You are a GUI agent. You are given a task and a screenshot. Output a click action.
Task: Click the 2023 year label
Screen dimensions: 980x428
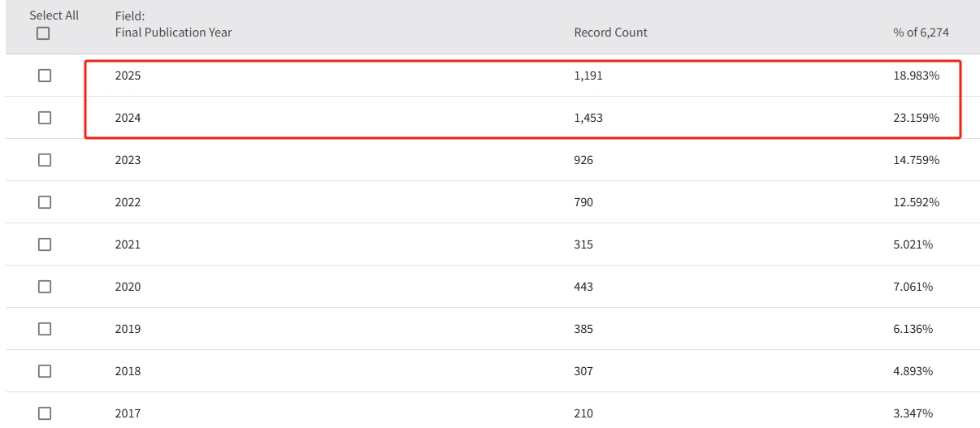tap(128, 160)
